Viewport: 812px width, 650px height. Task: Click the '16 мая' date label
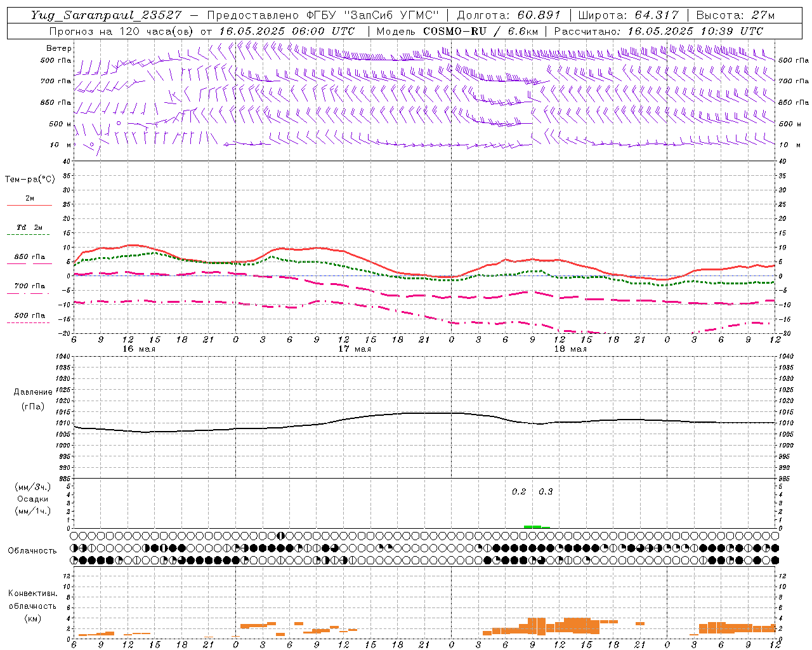point(138,349)
